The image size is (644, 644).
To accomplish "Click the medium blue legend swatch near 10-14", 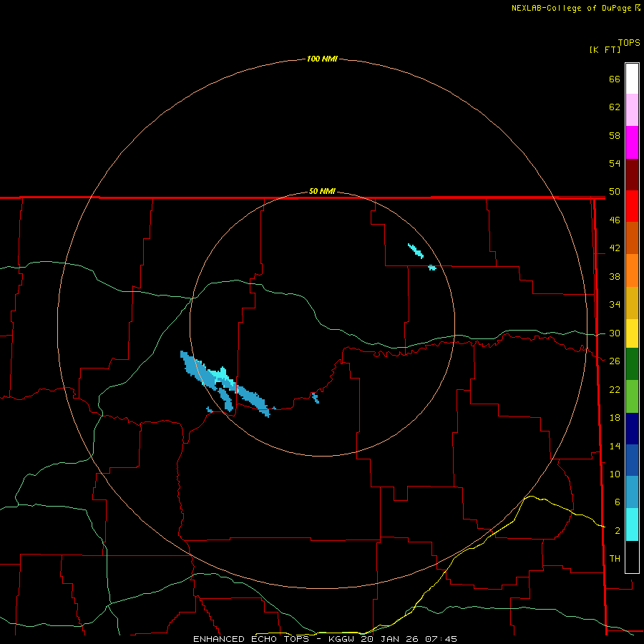I will click(x=632, y=460).
